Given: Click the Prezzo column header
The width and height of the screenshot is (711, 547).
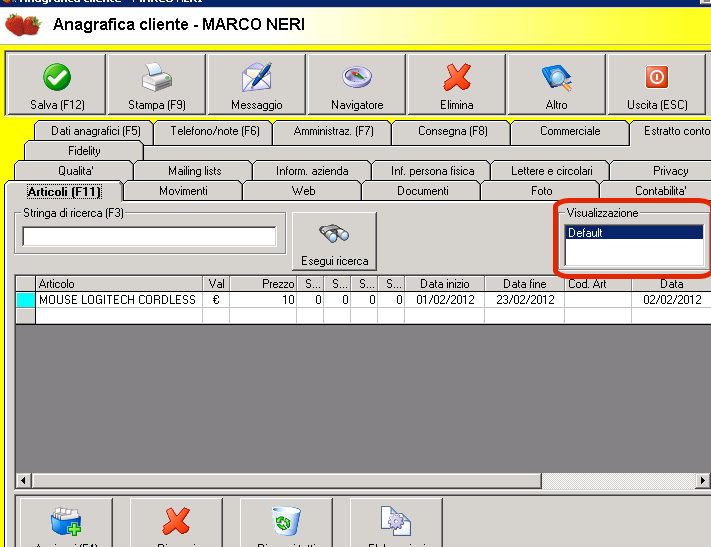Looking at the screenshot, I should 263,284.
